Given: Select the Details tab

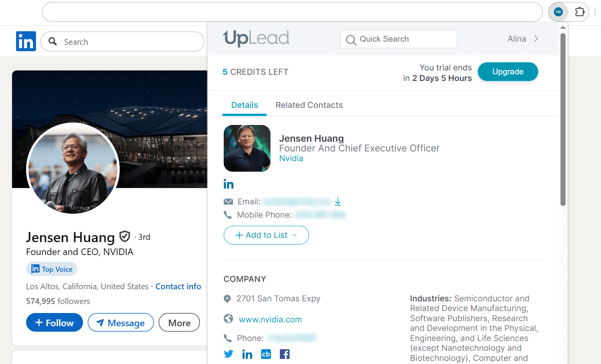Looking at the screenshot, I should pos(244,105).
